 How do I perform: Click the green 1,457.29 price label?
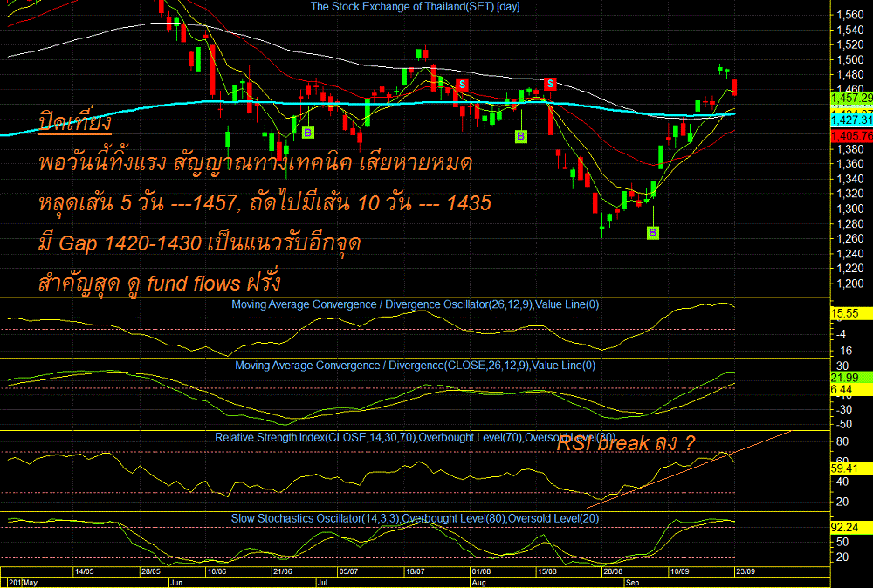(851, 98)
